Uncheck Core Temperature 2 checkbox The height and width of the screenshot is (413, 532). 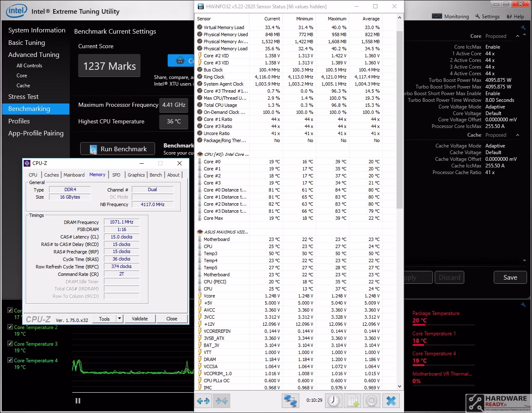10,327
